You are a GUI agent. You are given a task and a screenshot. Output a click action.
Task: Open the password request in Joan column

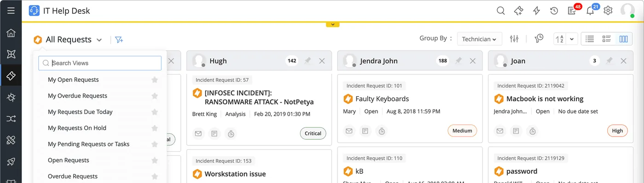click(x=522, y=171)
